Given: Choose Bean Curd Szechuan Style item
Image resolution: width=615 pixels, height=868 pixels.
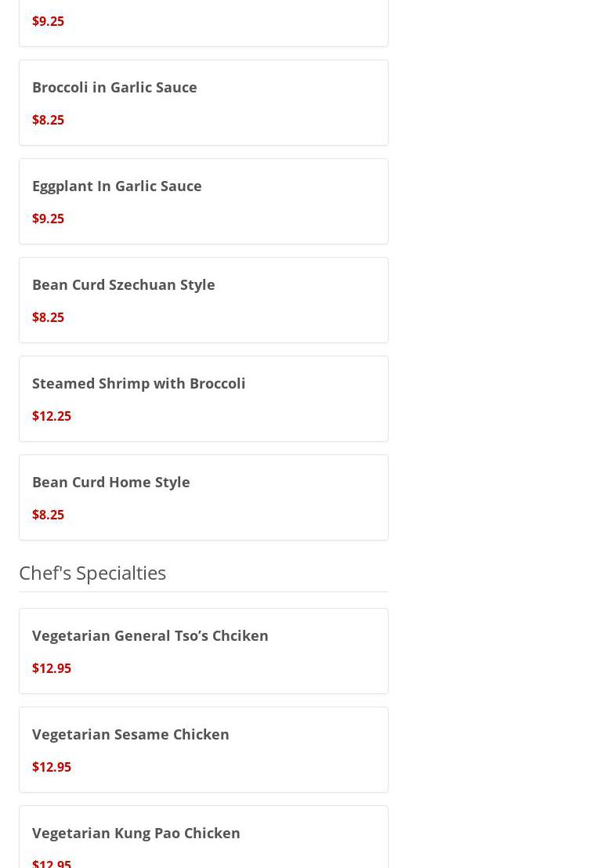Looking at the screenshot, I should click(x=123, y=284).
